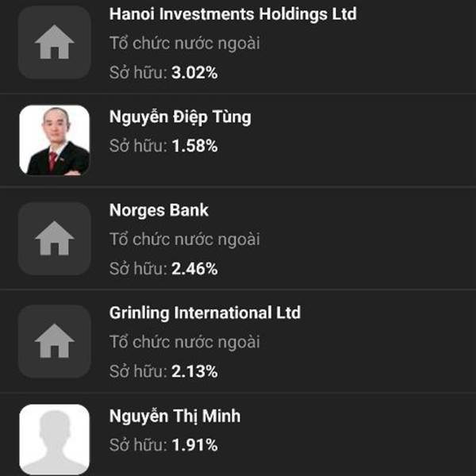Screen dimensions: 476x476
Task: Click the 2.46% ownership value
Action: click(194, 269)
